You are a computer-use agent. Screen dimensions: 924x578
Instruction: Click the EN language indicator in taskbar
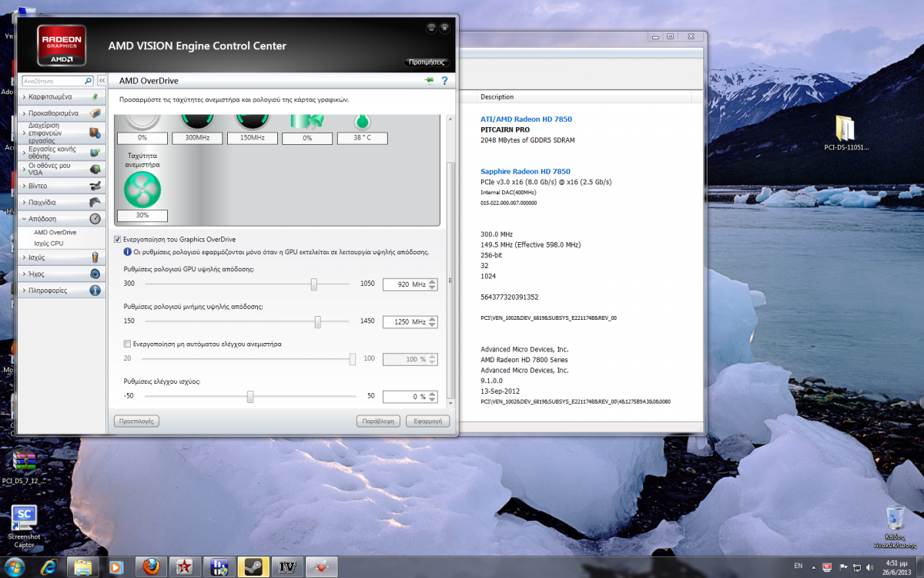(x=798, y=566)
